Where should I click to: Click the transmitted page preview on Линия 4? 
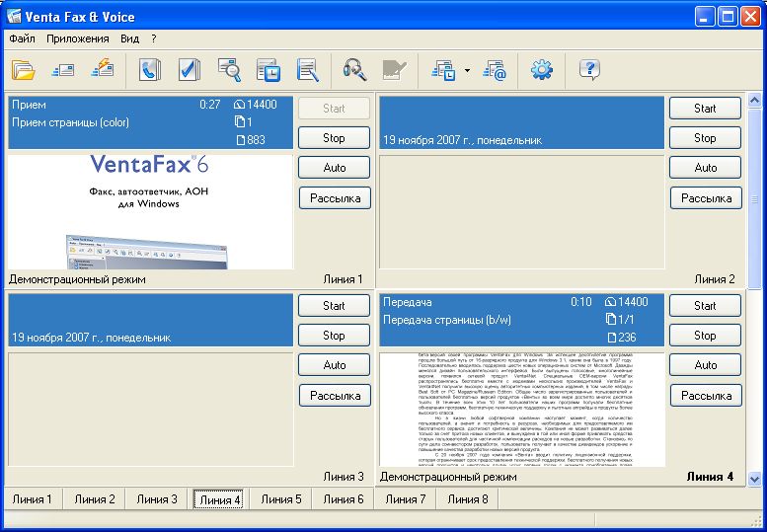[x=522, y=410]
